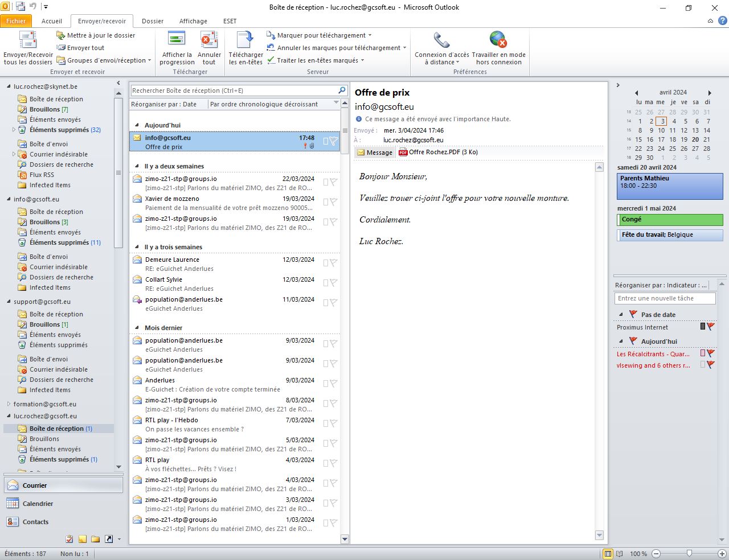Click the Outlook application icon in title bar
This screenshot has width=729, height=560.
point(6,7)
